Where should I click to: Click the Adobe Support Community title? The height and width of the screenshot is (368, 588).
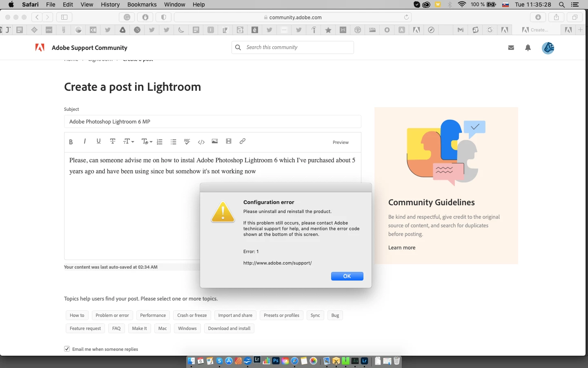89,47
